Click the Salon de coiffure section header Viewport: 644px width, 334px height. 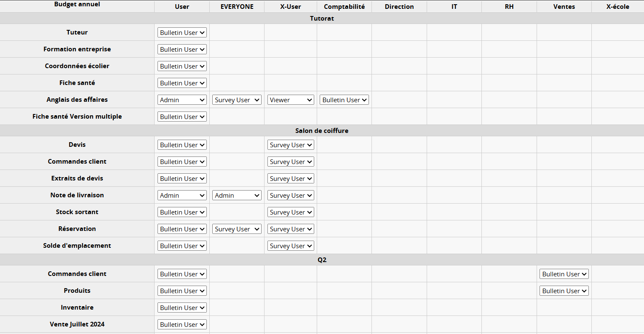(x=322, y=130)
